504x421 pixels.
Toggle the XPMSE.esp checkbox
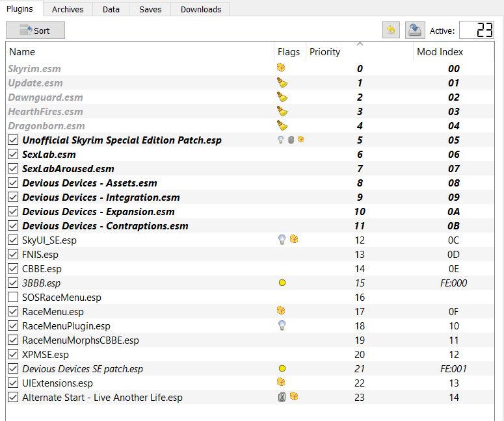point(13,355)
